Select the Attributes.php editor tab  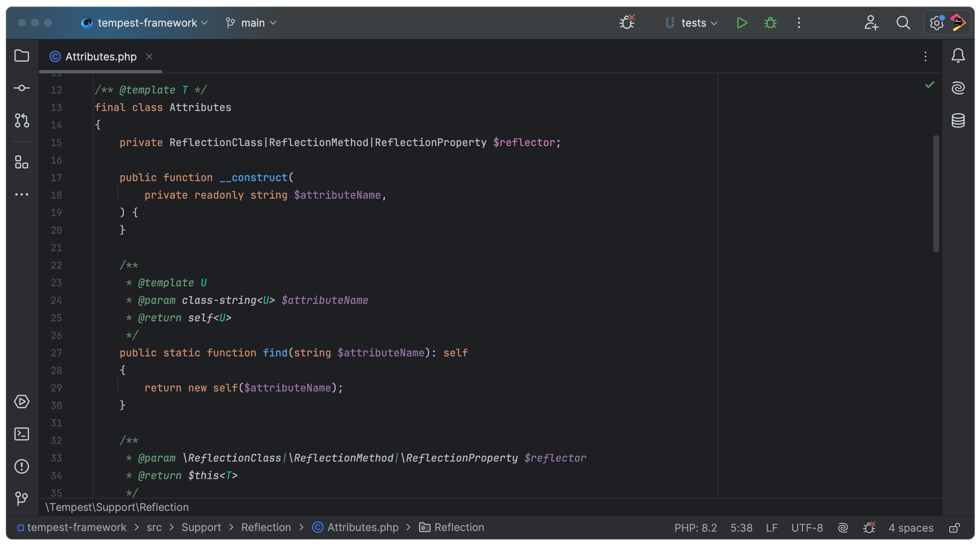[x=101, y=57]
